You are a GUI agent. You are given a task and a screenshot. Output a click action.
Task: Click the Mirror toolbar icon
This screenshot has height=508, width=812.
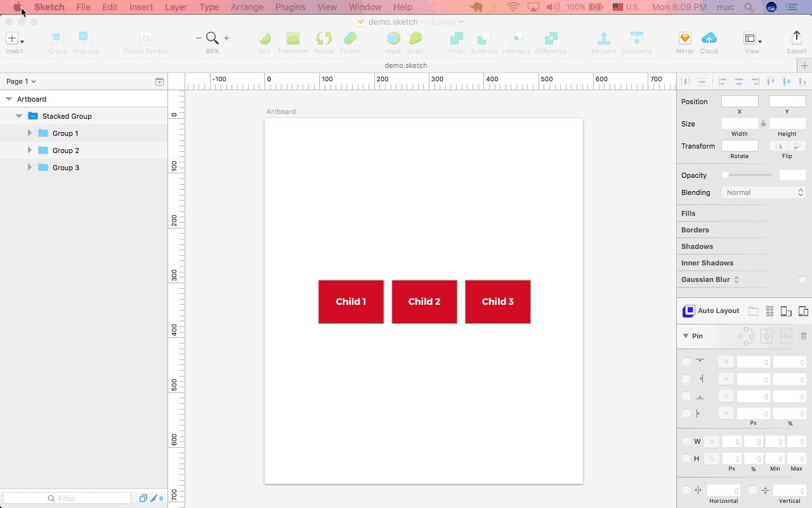[x=684, y=39]
